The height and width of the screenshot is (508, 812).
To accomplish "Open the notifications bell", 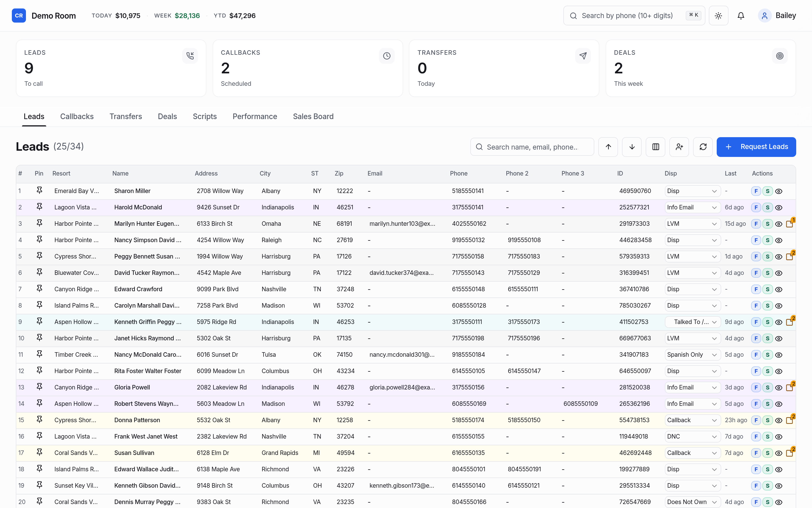I will click(741, 16).
